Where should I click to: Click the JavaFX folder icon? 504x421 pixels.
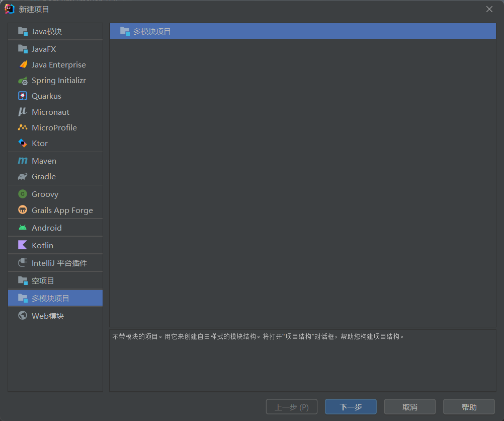pos(23,49)
